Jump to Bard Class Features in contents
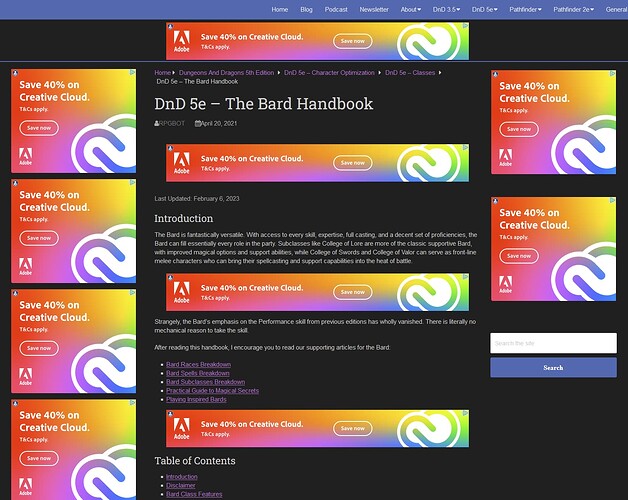Screen dimensions: 628x500 (x=194, y=494)
